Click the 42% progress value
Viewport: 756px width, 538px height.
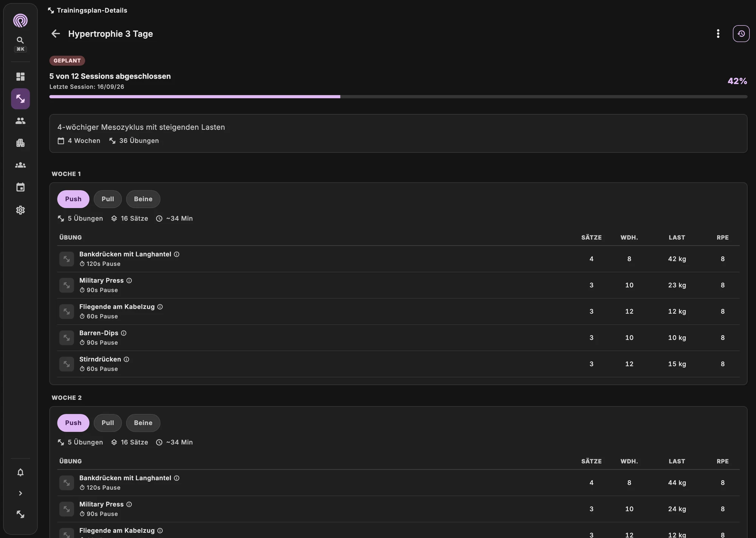(737, 81)
